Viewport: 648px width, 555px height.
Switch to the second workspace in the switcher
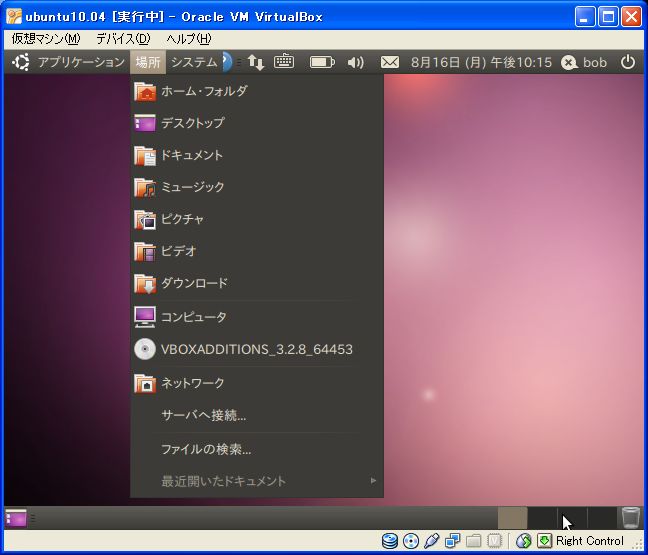pos(542,518)
